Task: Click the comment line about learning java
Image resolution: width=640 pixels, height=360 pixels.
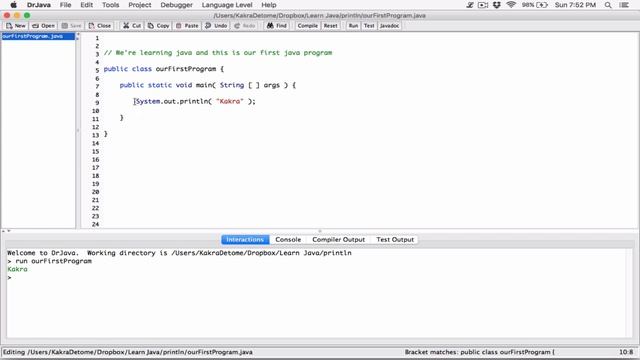Action: coord(218,53)
